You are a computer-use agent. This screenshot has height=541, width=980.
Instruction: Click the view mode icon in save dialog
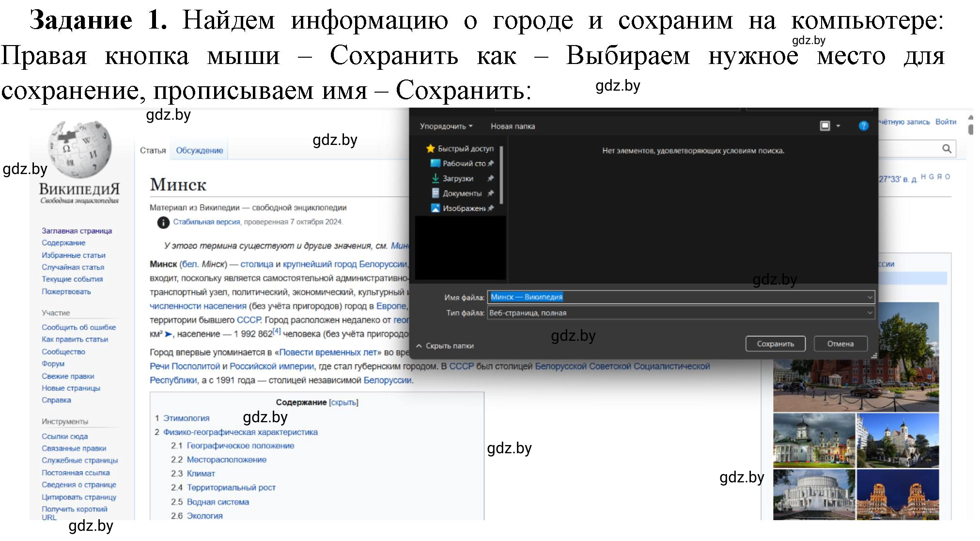click(x=825, y=126)
